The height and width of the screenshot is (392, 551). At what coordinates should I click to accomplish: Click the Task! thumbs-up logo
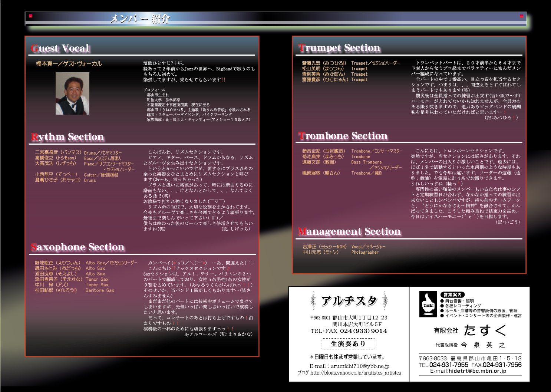pos(428,304)
